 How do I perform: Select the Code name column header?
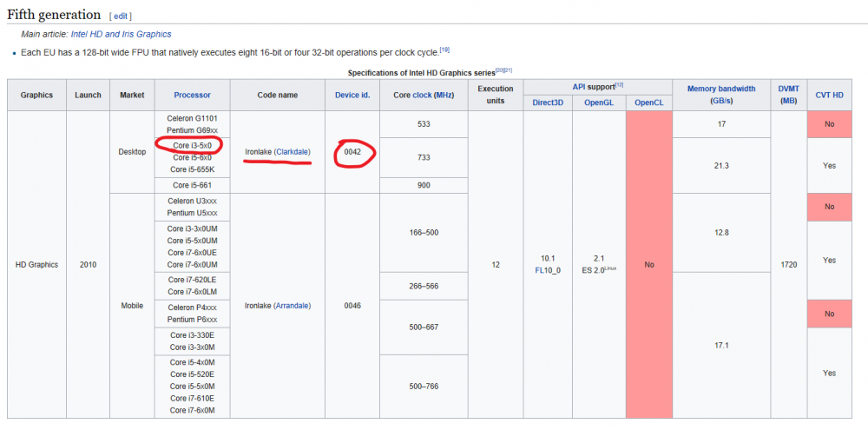pos(278,95)
